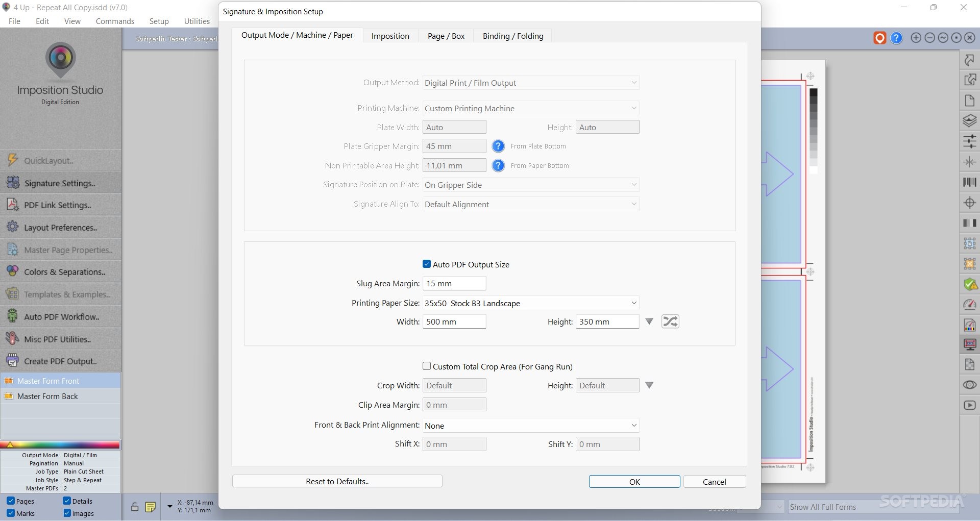Click the Cancel button

pos(715,482)
